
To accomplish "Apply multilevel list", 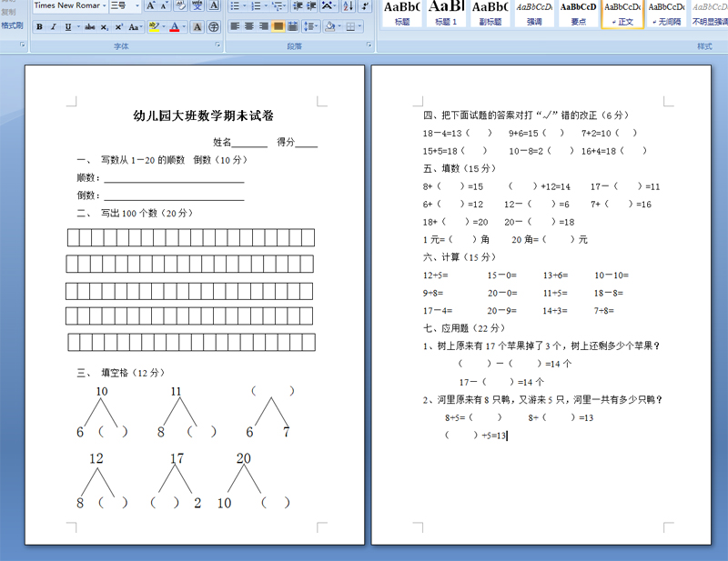I will [277, 6].
